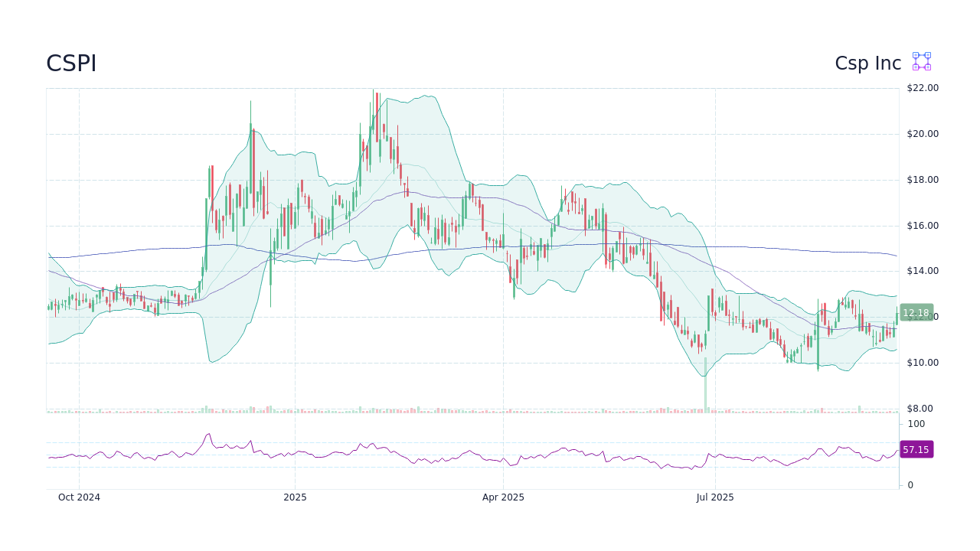Image resolution: width=980 pixels, height=551 pixels.
Task: Open the Apr 2025 axis label options
Action: coord(503,497)
